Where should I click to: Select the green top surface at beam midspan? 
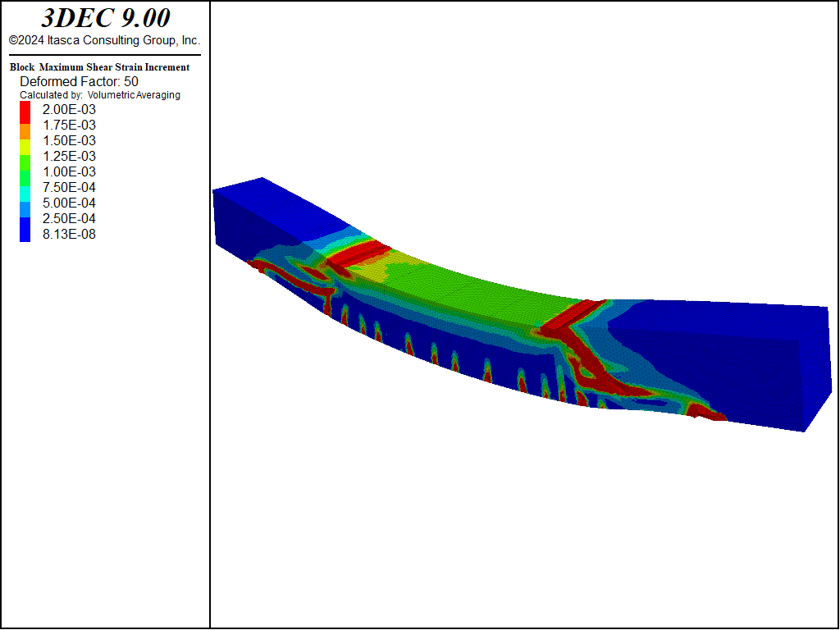coord(459,287)
